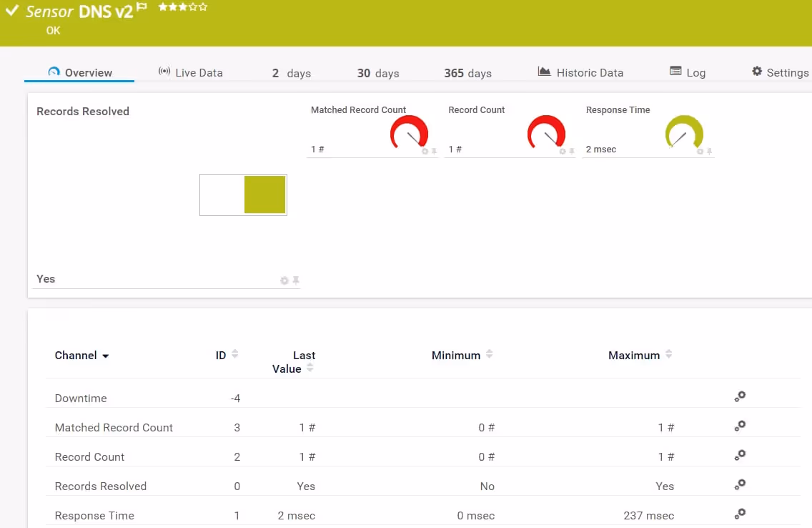The width and height of the screenshot is (812, 528).
Task: Switch to the Live Data tab
Action: (x=190, y=73)
